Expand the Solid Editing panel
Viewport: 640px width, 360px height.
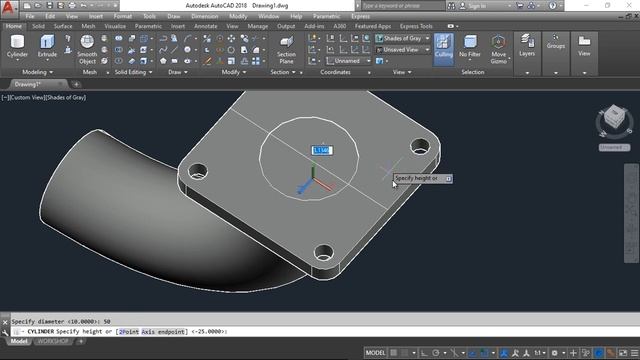click(133, 72)
